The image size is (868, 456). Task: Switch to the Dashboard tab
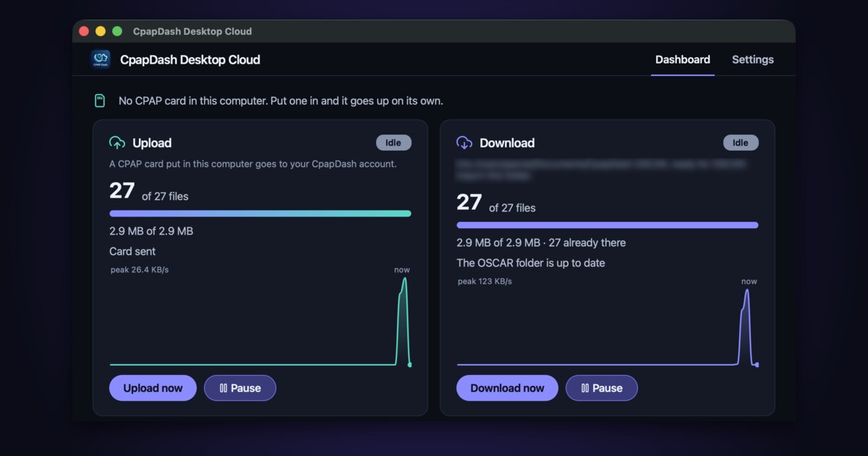click(683, 59)
